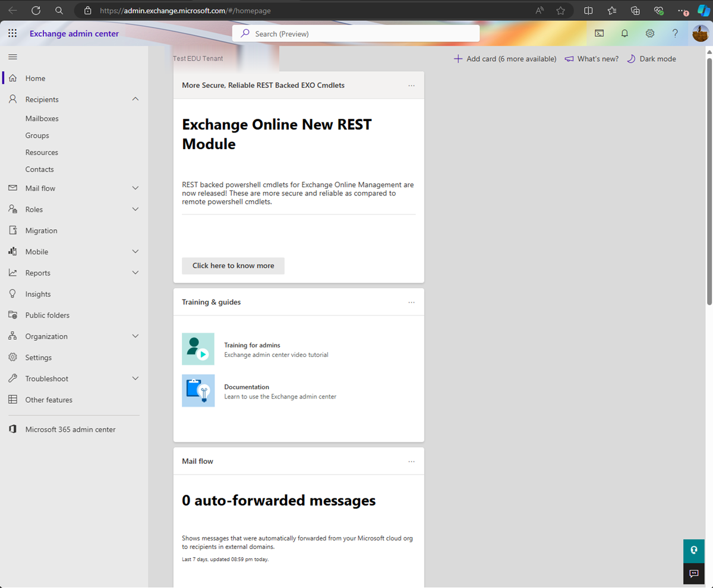
Task: Open settings gear in top header
Action: pos(650,33)
